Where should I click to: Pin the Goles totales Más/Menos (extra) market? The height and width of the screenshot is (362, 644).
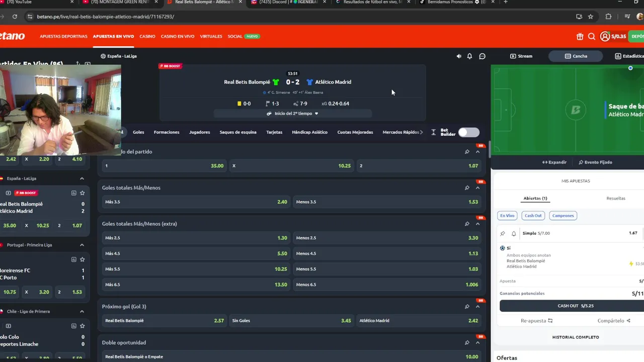(x=467, y=224)
